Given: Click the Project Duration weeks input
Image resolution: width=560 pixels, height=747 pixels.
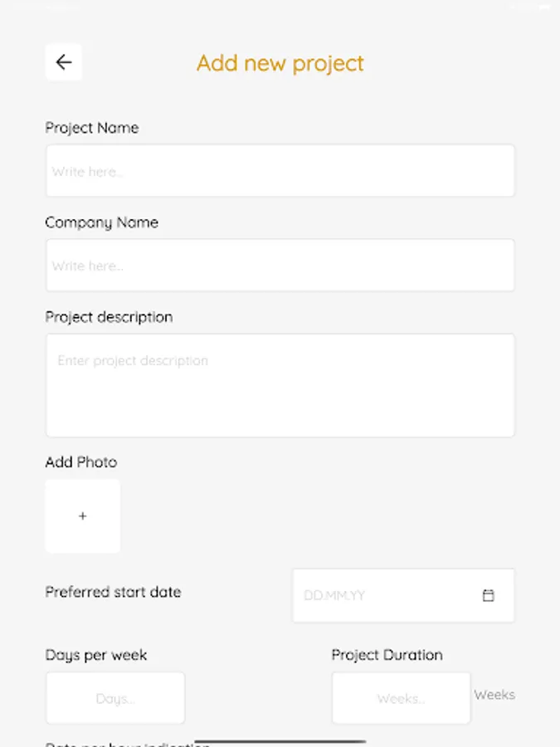Looking at the screenshot, I should pos(401,698).
